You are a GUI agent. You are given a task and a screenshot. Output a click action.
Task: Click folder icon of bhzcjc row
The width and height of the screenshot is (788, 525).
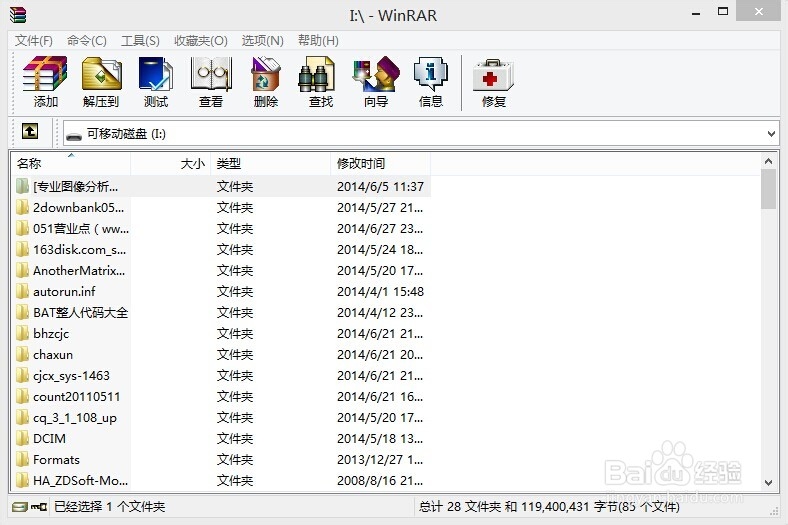(x=22, y=334)
